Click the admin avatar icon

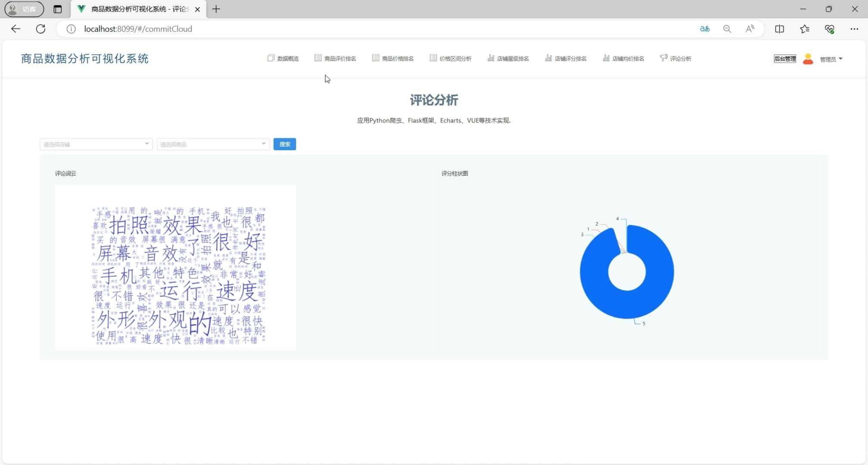point(808,59)
